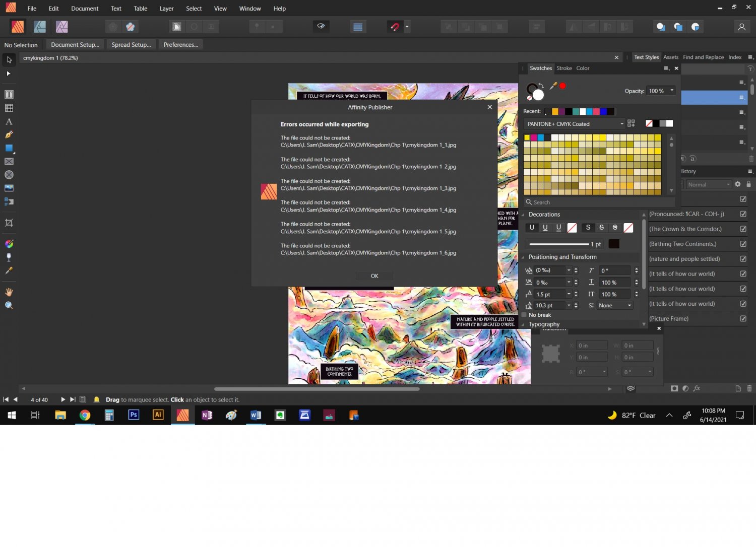Viewport: 756px width, 547px height.
Task: Pick the Zoom magnifier tool
Action: [x=9, y=305]
